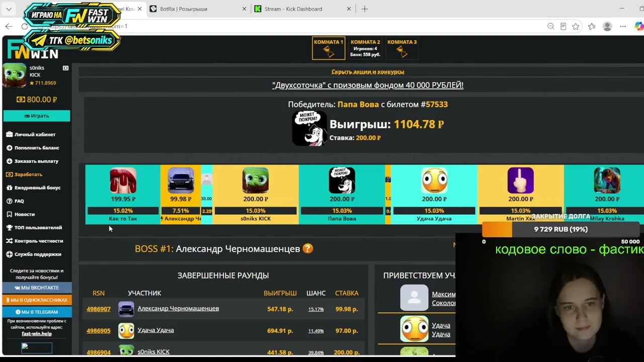Image resolution: width=644 pixels, height=362 pixels.
Task: Click the Максим Соколов avatar in welcome list
Action: coord(414,298)
